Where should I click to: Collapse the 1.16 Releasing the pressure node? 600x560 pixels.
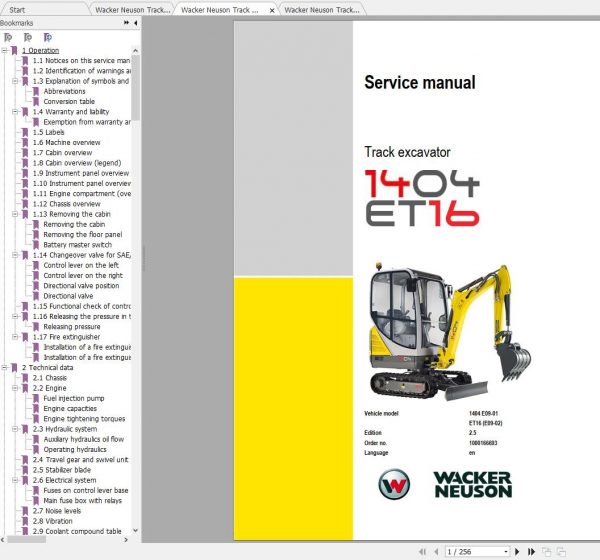tap(15, 317)
